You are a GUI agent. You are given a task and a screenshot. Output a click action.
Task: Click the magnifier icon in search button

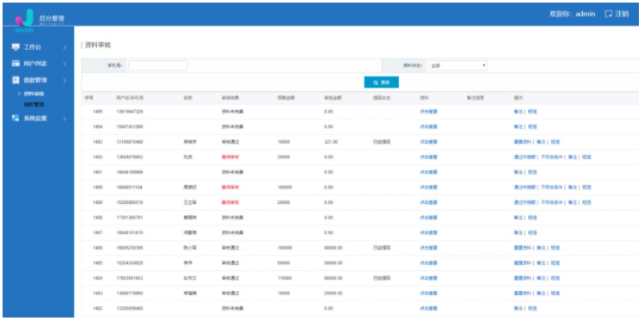(376, 83)
